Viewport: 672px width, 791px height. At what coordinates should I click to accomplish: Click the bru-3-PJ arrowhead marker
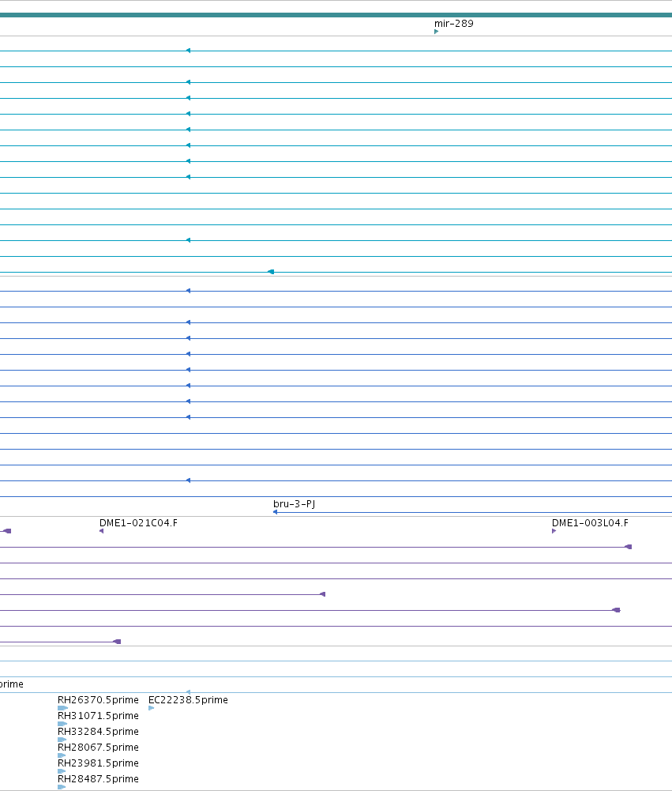(275, 512)
